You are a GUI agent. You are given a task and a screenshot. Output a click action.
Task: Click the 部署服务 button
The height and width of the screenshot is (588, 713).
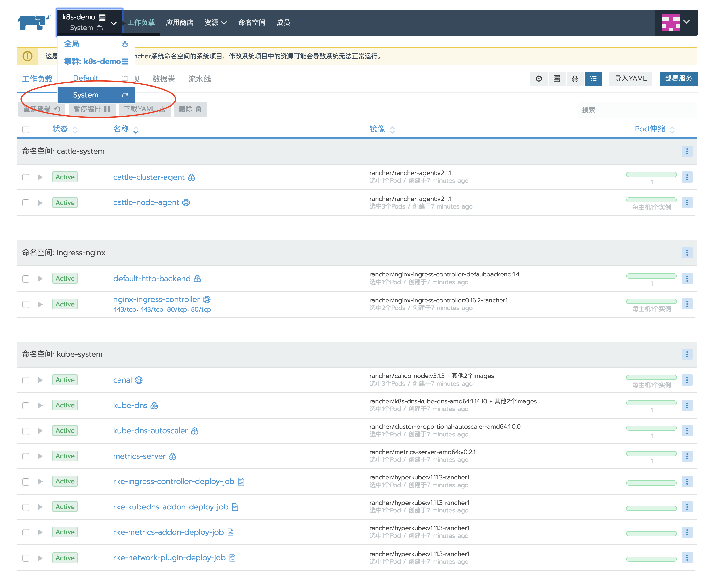click(678, 79)
